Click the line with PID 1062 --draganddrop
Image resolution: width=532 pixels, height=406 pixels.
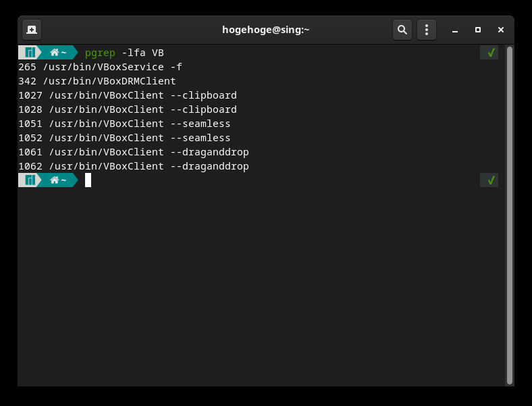pyautogui.click(x=134, y=166)
